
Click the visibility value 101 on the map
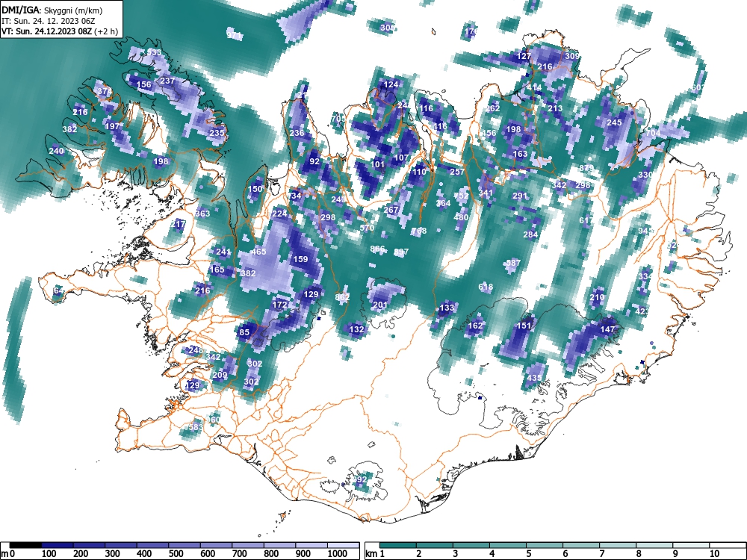pos(377,165)
